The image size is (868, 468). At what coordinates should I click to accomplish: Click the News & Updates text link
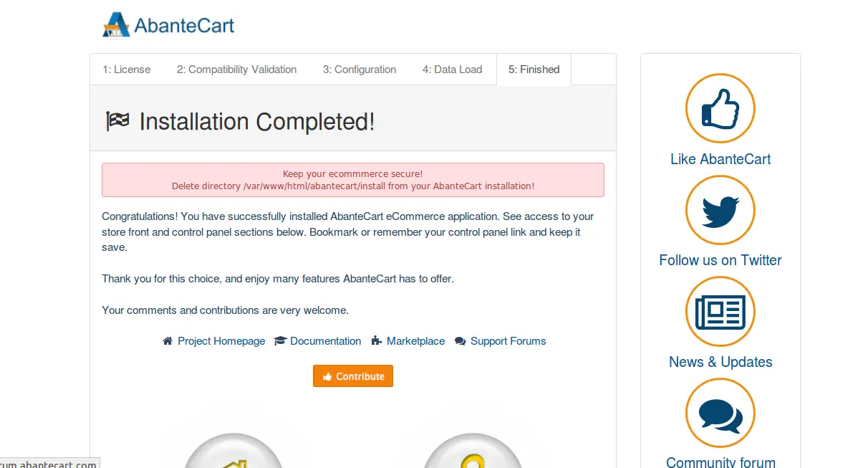click(720, 362)
